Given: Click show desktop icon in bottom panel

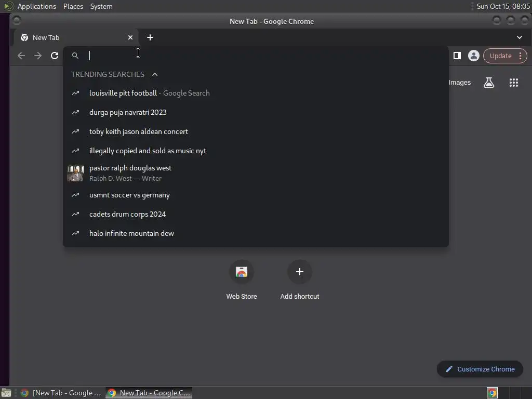Looking at the screenshot, I should click(6, 393).
